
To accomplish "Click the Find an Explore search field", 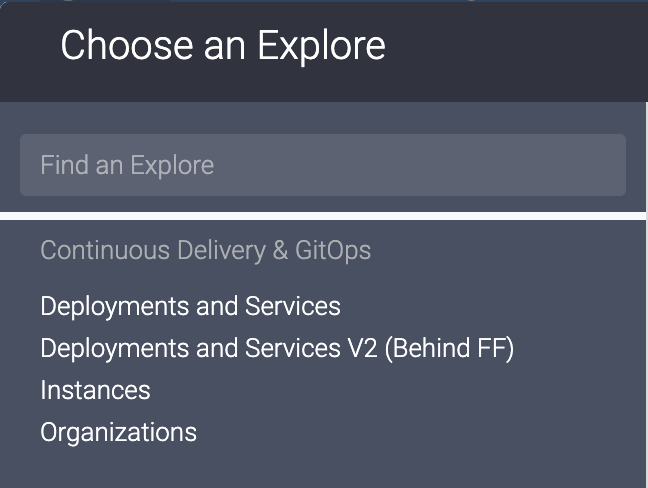I will coord(322,165).
